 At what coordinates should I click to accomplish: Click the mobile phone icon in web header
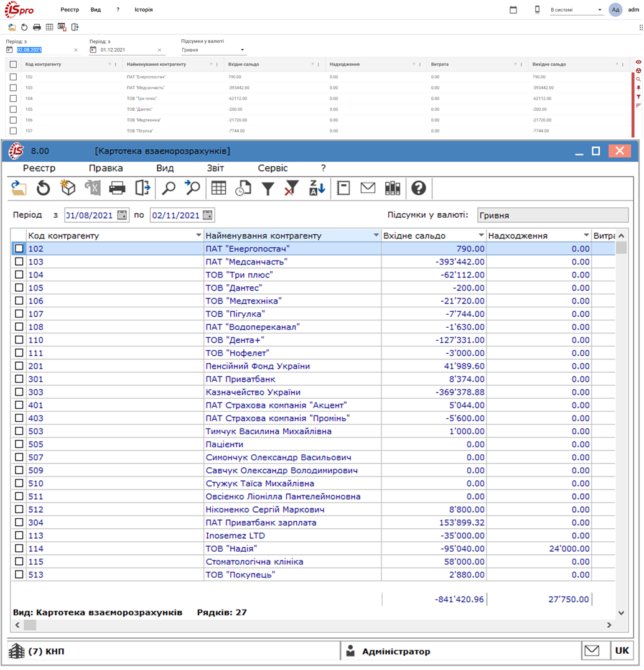[x=537, y=10]
